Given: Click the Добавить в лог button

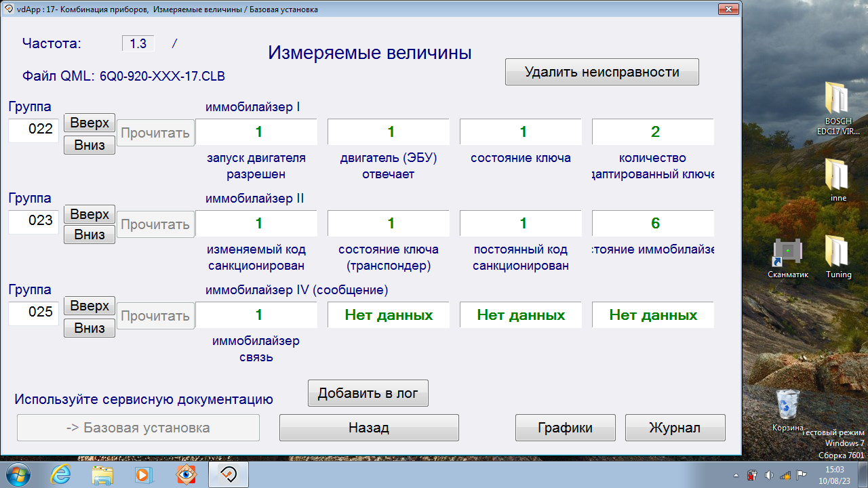Looking at the screenshot, I should (368, 393).
